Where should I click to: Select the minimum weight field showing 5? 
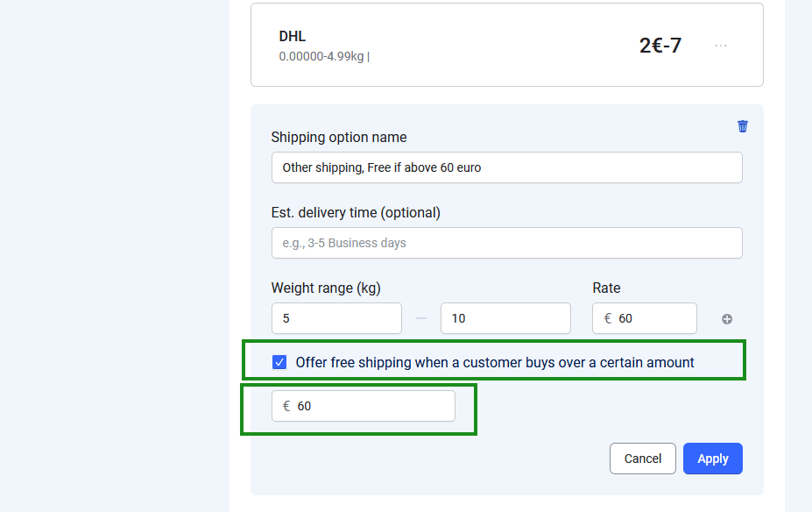pyautogui.click(x=336, y=318)
